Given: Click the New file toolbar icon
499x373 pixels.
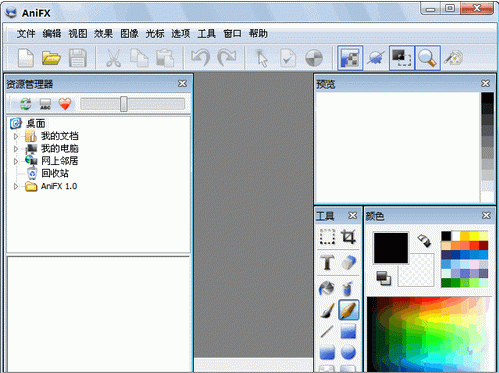Looking at the screenshot, I should 26,58.
